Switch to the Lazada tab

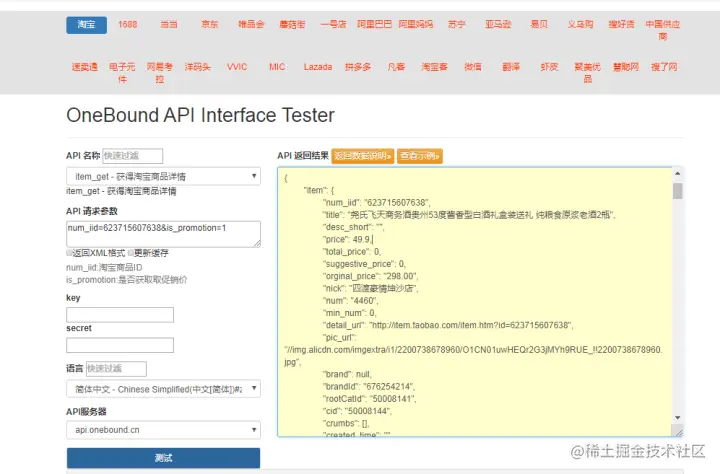[x=318, y=67]
